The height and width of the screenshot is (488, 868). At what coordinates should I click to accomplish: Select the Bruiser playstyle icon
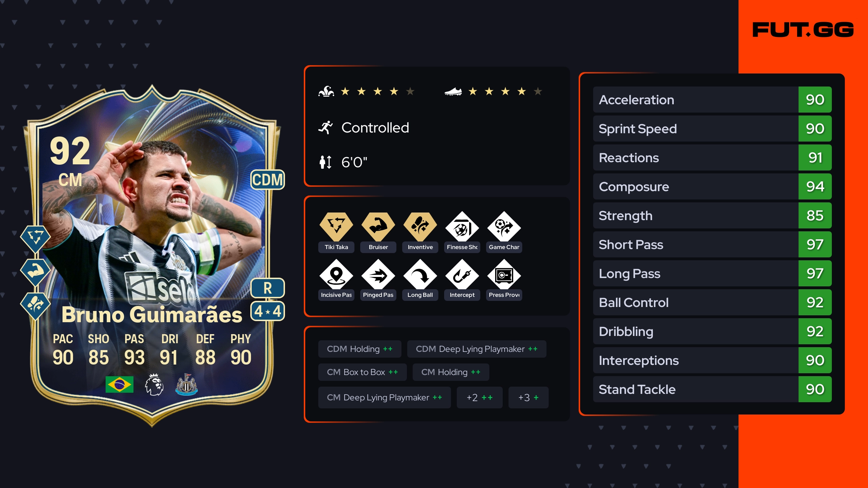point(378,227)
